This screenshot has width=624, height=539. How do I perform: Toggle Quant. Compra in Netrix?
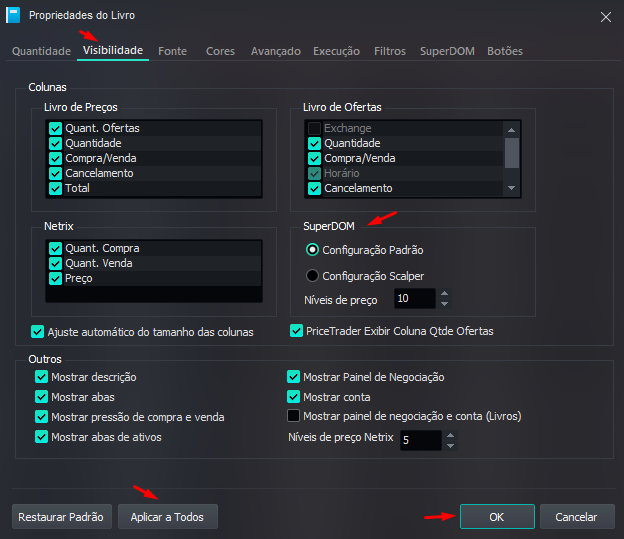pyautogui.click(x=55, y=248)
